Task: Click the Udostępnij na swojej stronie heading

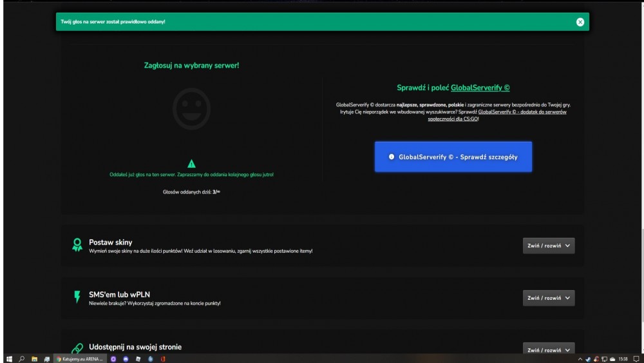Action: [x=135, y=347]
